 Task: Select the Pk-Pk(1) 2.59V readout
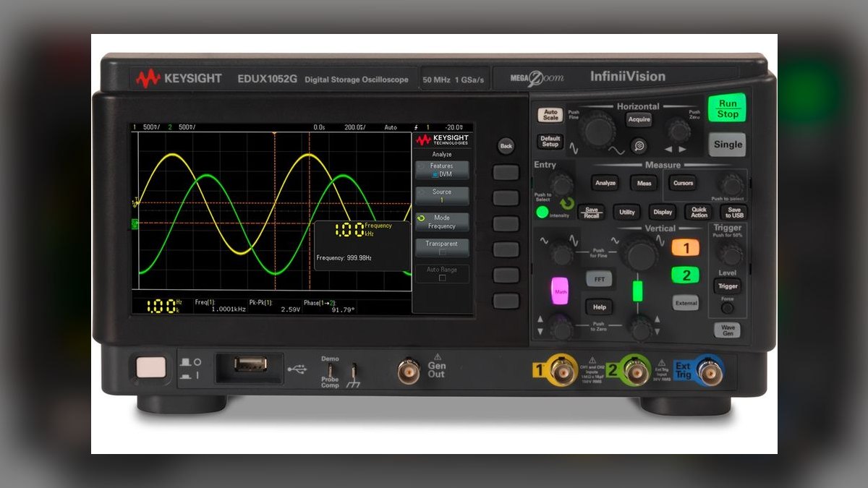click(x=274, y=305)
